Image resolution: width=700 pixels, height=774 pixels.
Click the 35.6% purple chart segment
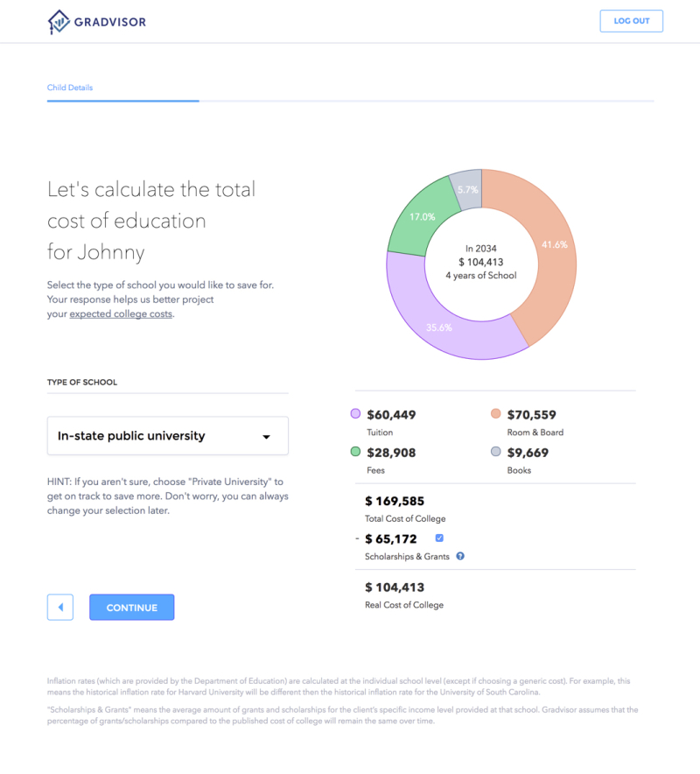[437, 326]
